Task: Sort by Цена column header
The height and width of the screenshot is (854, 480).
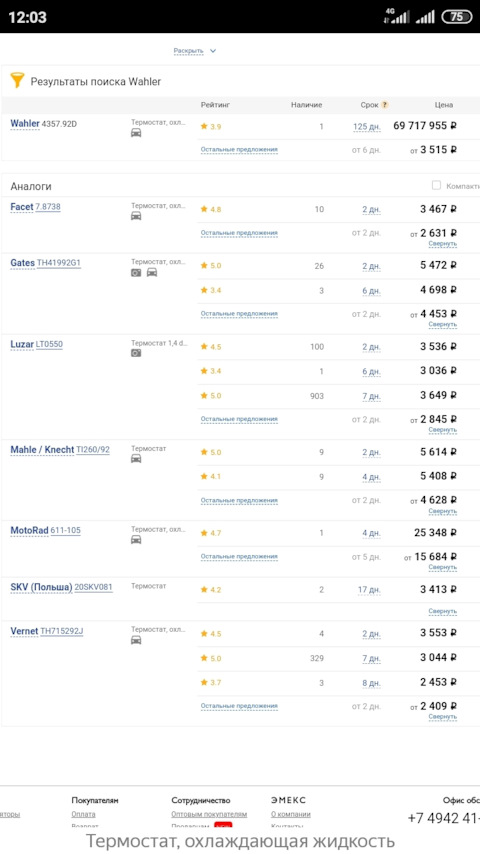Action: click(x=443, y=105)
